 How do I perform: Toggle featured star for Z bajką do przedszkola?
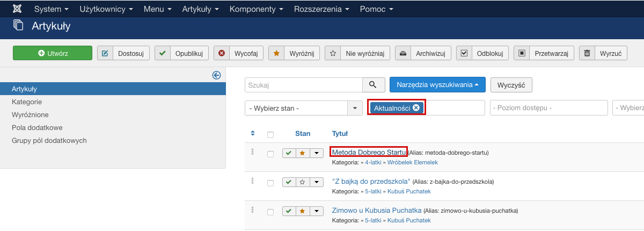coord(302,182)
